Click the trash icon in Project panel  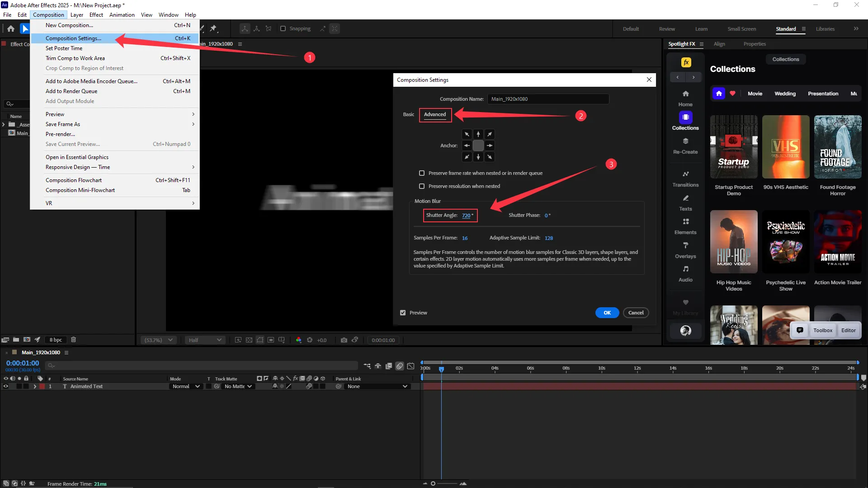[x=74, y=340]
